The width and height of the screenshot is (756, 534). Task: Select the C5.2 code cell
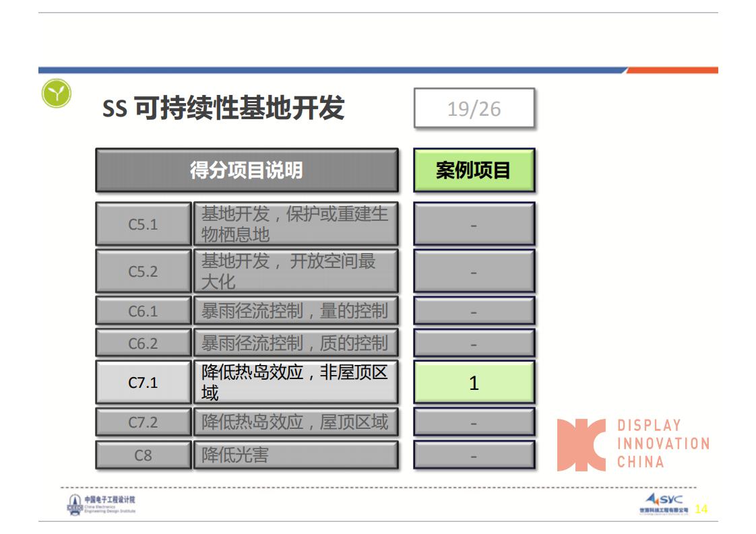pyautogui.click(x=144, y=271)
